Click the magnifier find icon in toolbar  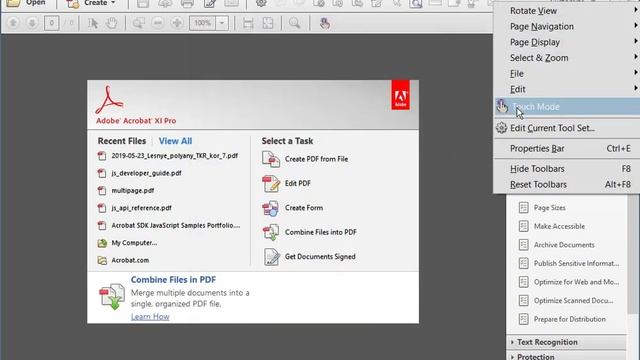(x=294, y=23)
